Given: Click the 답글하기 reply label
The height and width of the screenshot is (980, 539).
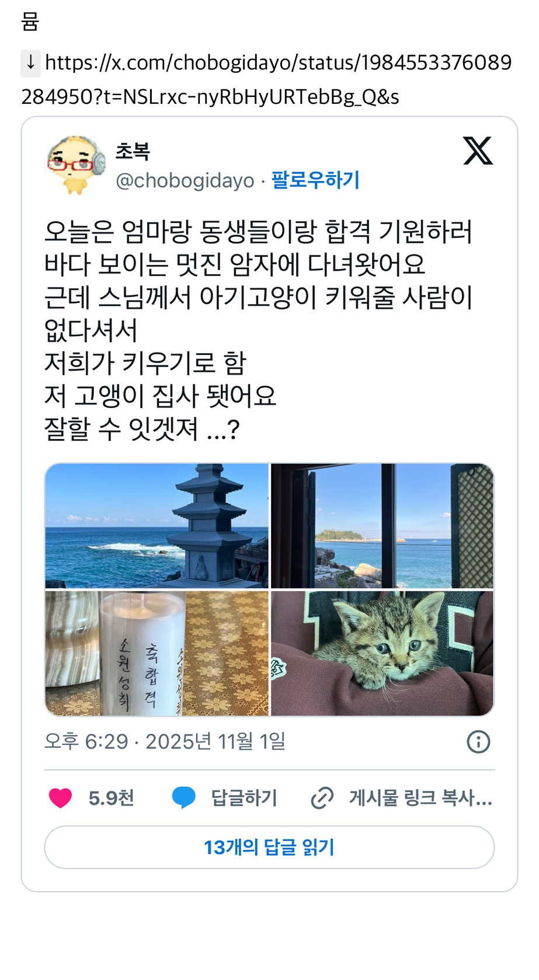Looking at the screenshot, I should pyautogui.click(x=244, y=798).
